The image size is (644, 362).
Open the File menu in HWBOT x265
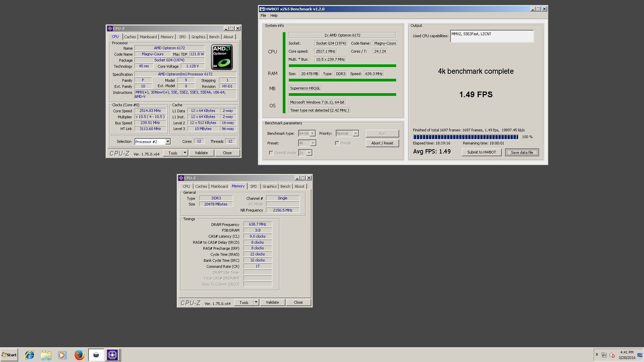(x=263, y=15)
